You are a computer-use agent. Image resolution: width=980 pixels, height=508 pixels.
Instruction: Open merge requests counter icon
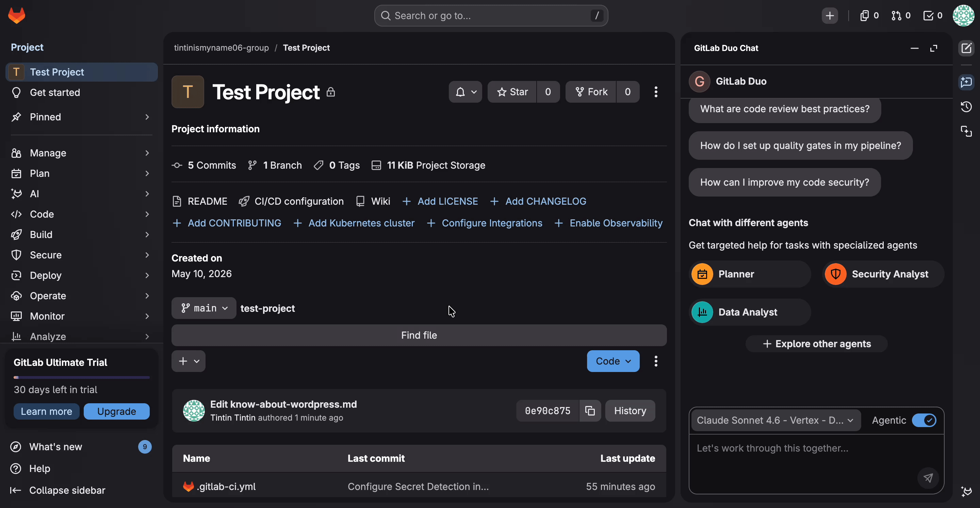[901, 16]
